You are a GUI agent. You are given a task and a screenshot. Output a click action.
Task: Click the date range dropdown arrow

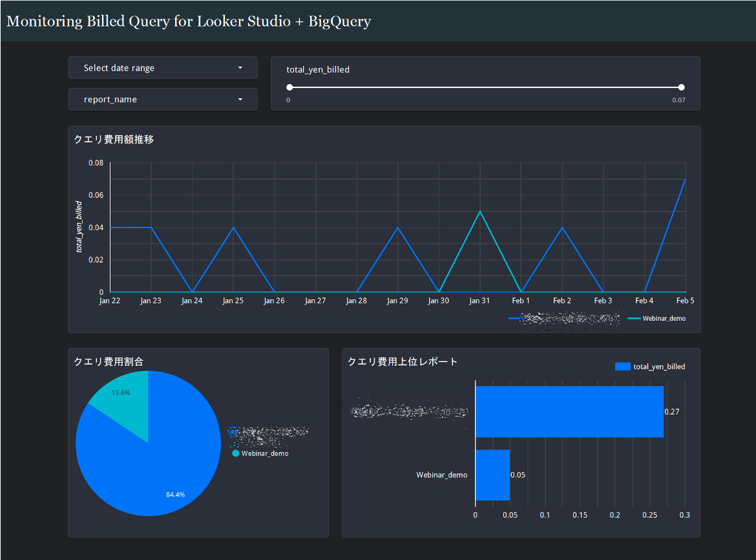pos(240,68)
